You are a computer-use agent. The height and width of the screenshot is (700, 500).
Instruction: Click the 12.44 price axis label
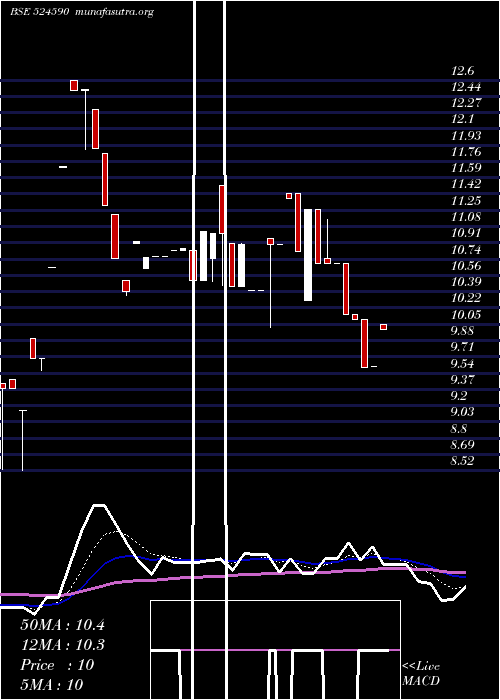point(466,87)
